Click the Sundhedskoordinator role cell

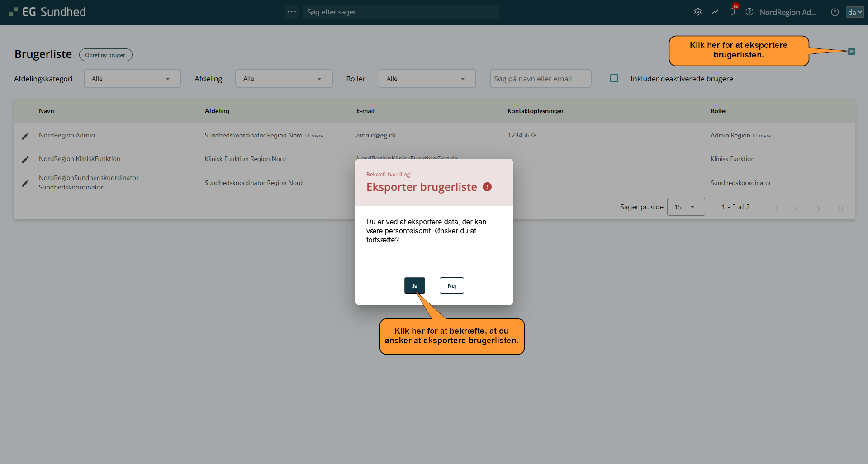pyautogui.click(x=741, y=183)
